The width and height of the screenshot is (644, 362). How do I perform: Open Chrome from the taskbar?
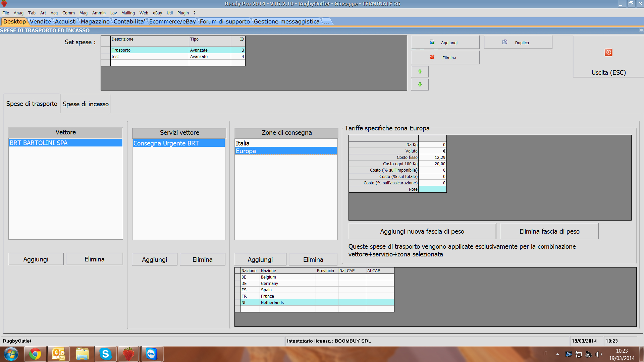35,354
